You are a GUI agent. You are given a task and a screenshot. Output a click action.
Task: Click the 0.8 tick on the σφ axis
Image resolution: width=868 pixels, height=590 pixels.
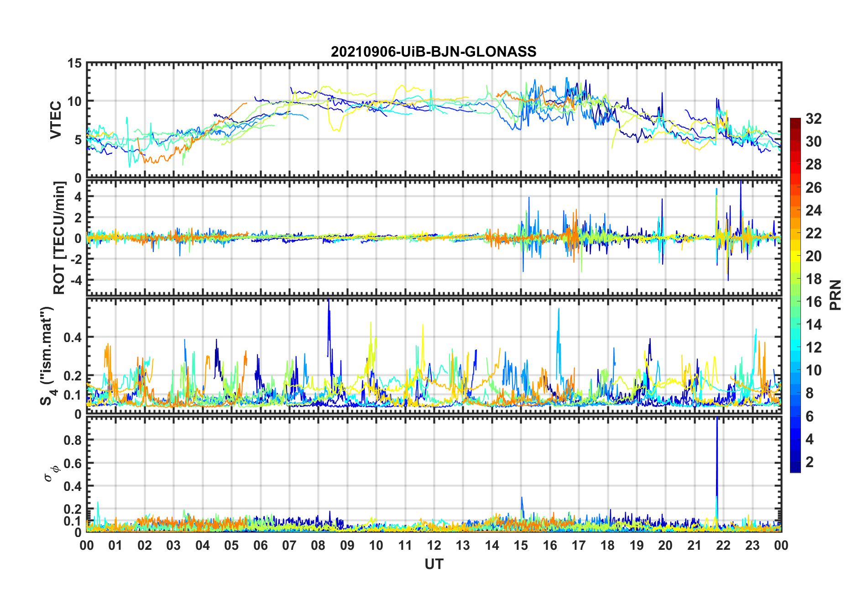point(73,440)
